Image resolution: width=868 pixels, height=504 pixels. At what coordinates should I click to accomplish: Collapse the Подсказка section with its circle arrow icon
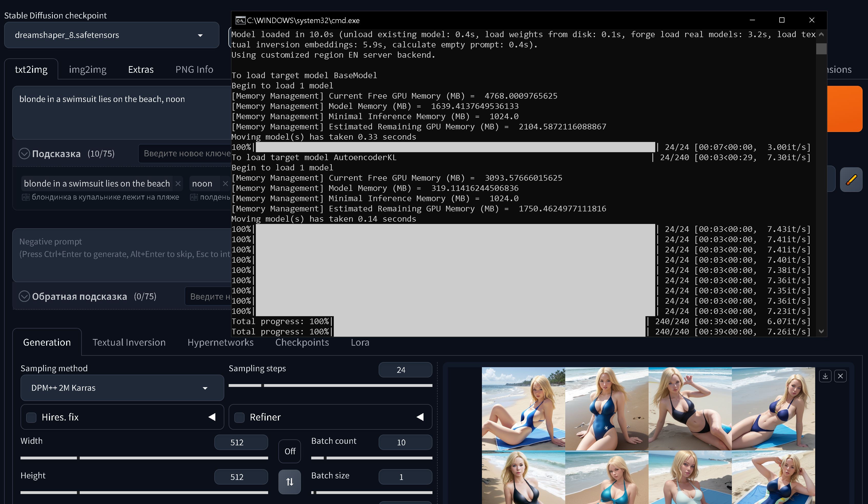point(24,153)
